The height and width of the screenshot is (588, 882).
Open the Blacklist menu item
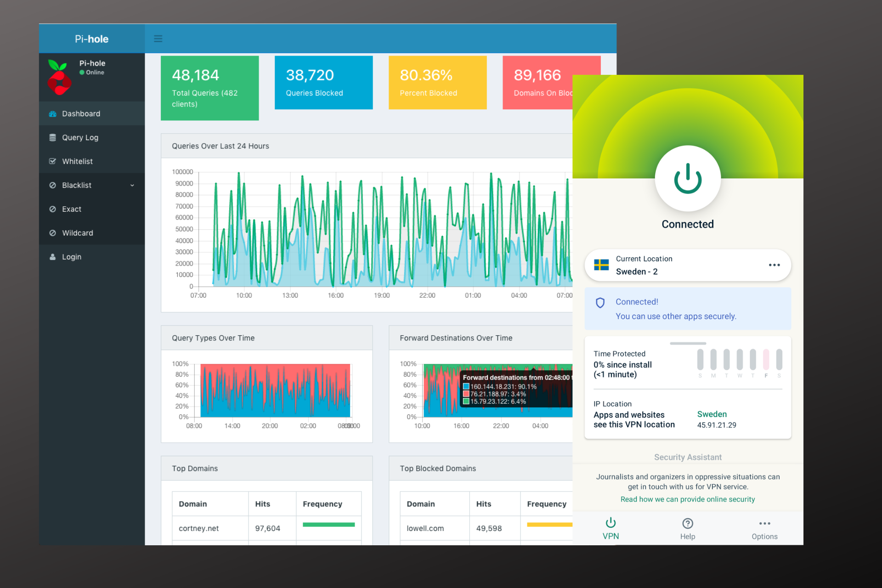pyautogui.click(x=92, y=186)
